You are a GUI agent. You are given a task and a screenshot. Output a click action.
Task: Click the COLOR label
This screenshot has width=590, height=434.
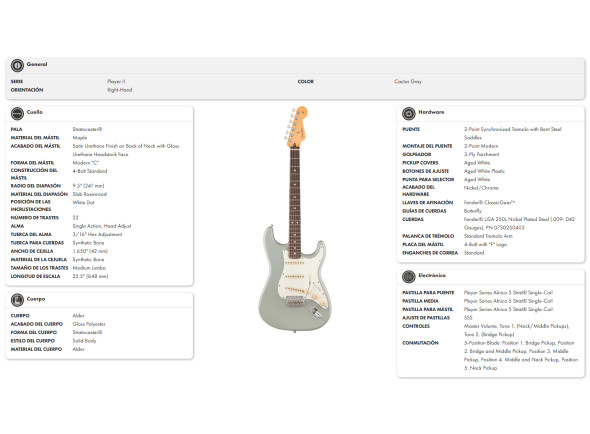(x=306, y=81)
